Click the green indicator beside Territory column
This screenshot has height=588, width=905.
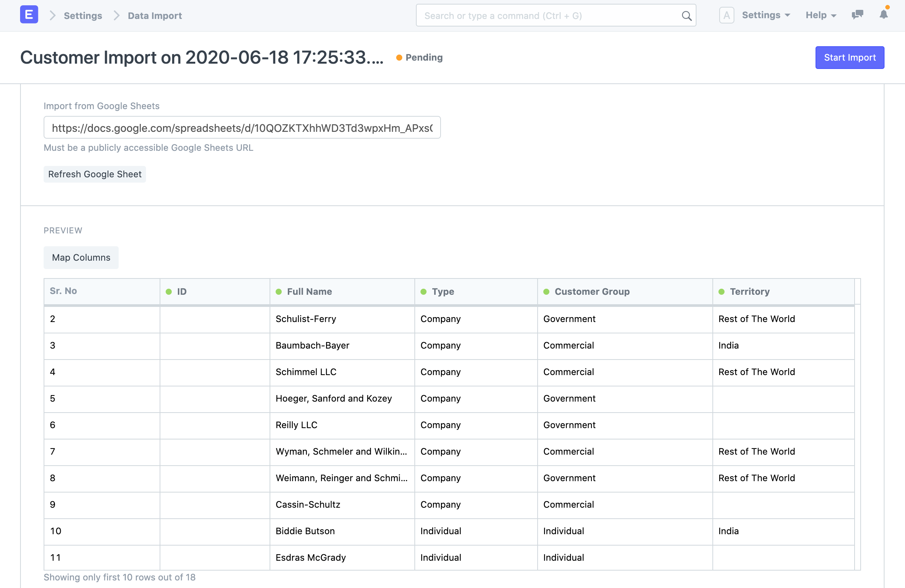coord(722,291)
